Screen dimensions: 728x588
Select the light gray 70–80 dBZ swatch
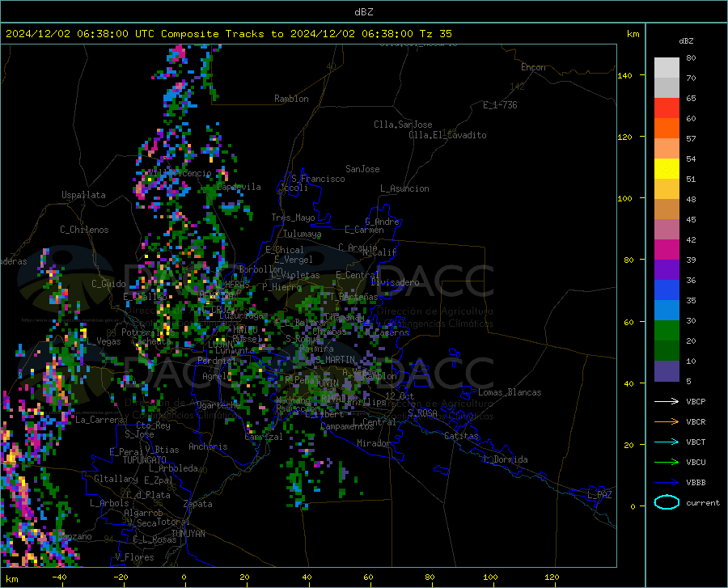pyautogui.click(x=667, y=68)
